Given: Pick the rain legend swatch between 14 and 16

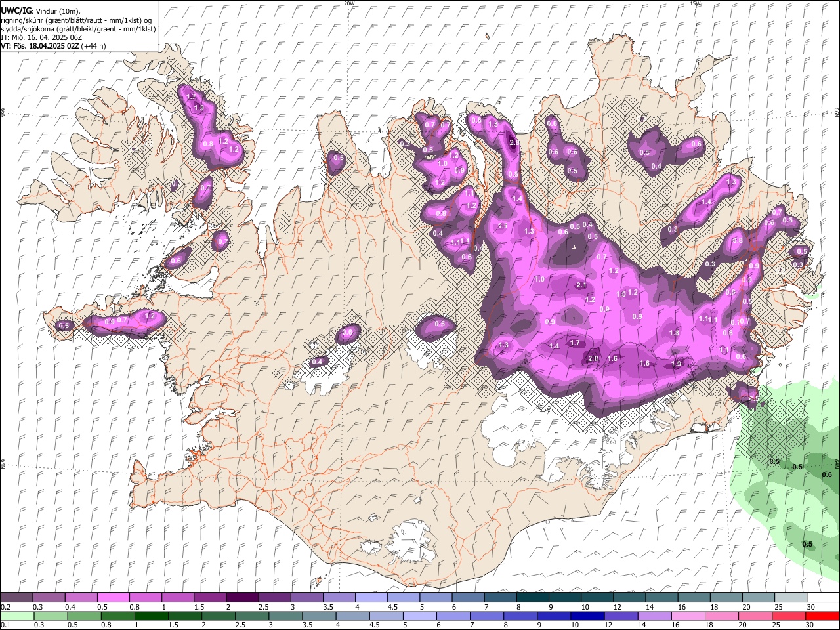Looking at the screenshot, I should pos(655,616).
